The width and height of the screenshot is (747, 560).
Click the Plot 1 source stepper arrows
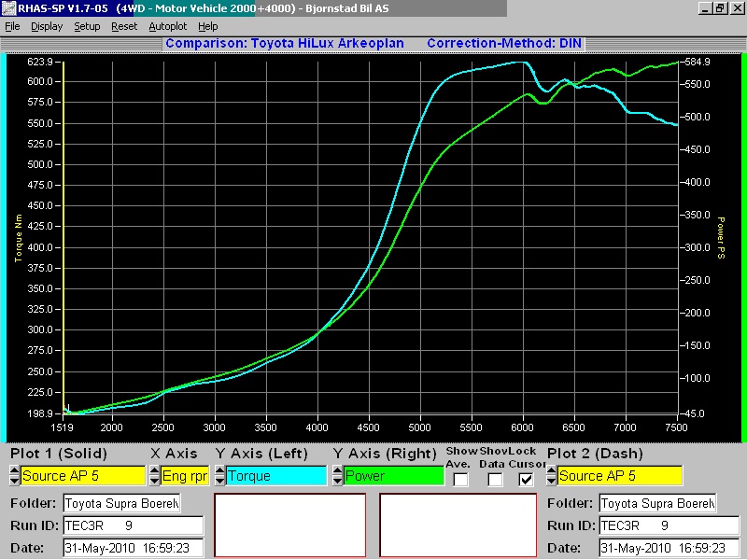(14, 476)
